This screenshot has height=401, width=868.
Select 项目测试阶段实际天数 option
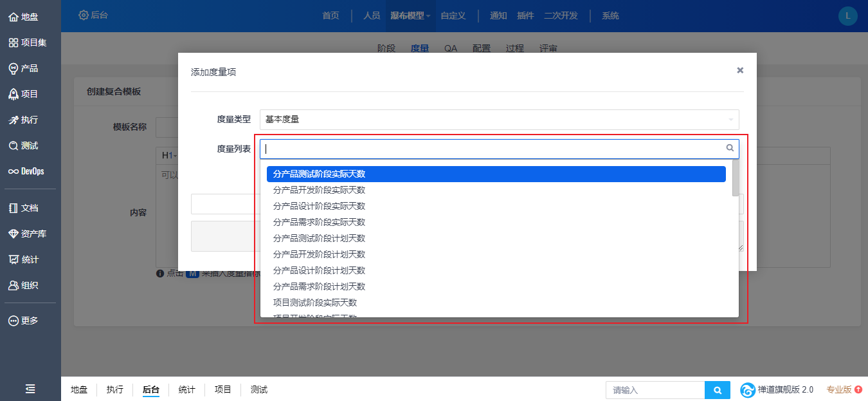point(496,303)
